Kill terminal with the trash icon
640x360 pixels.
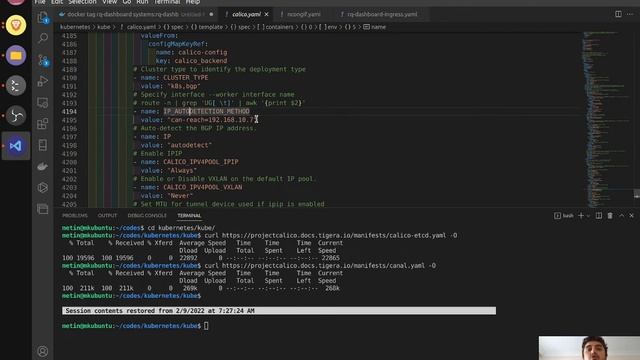(x=610, y=216)
